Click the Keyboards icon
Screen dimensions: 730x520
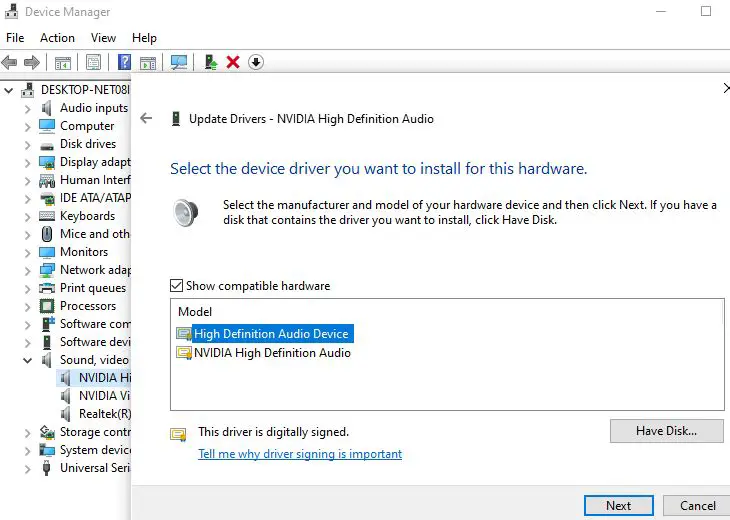47,216
